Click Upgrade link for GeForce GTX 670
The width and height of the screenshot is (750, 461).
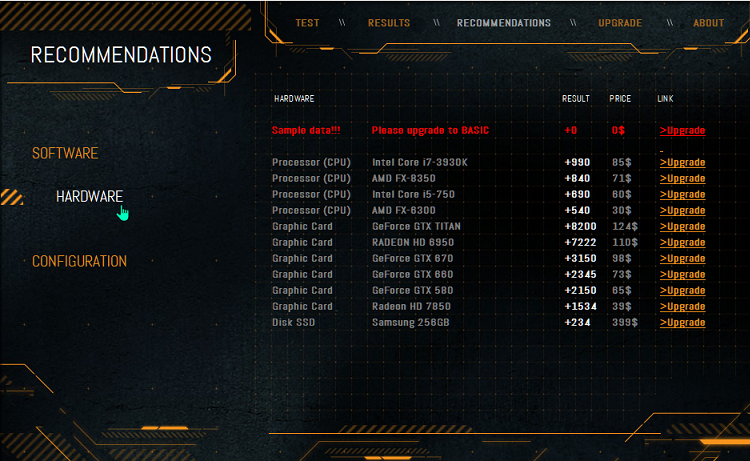tap(682, 258)
